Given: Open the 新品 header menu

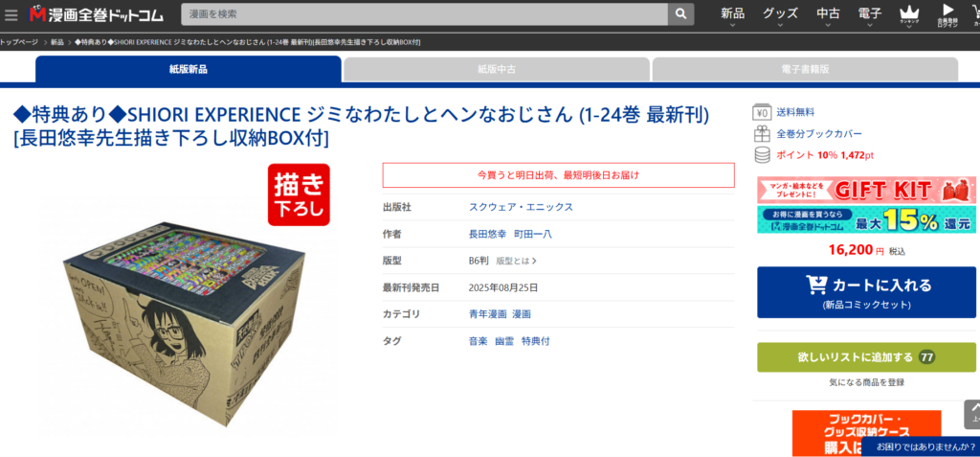Looking at the screenshot, I should click(x=732, y=15).
